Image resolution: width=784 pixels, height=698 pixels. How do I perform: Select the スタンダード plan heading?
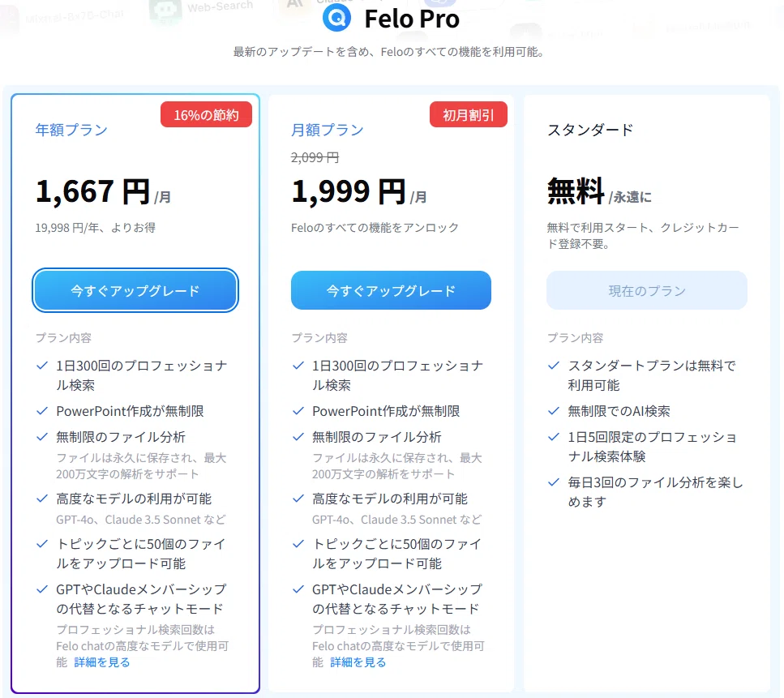590,130
